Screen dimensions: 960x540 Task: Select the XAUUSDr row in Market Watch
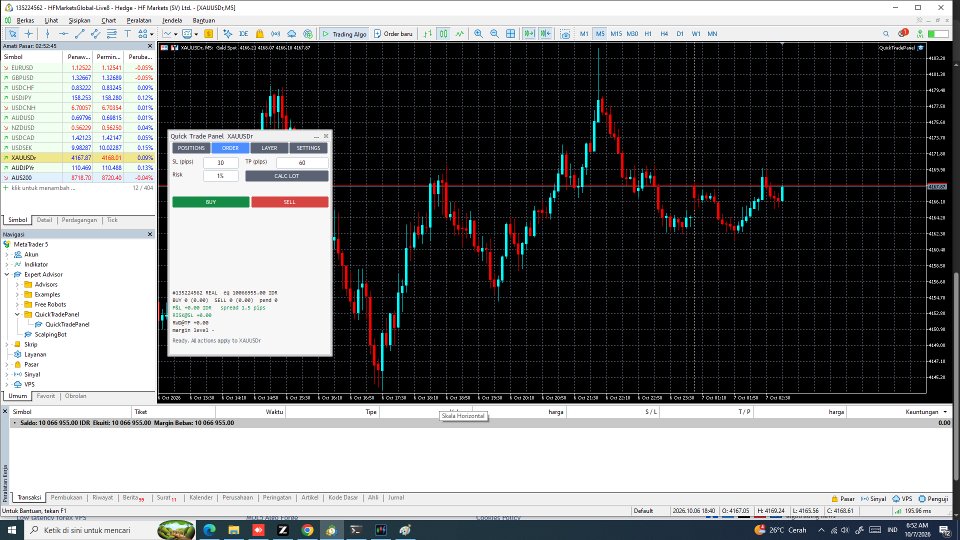[x=78, y=157]
